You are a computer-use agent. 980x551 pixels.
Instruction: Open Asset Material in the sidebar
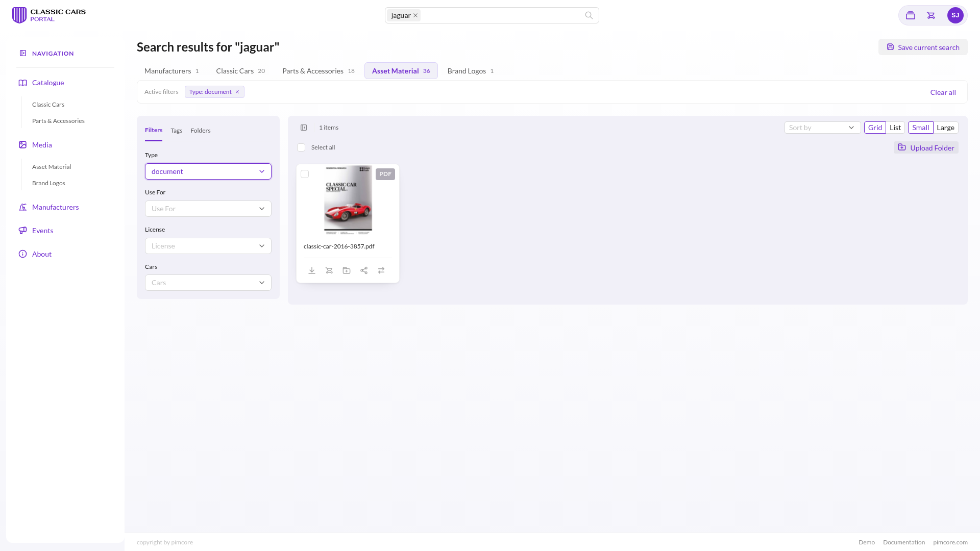pyautogui.click(x=52, y=167)
